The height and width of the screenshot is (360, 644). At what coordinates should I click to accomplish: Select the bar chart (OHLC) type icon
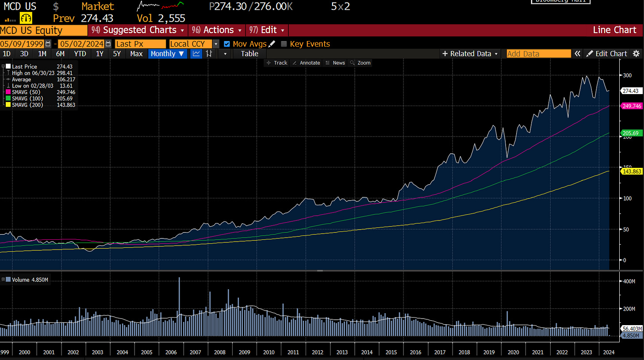[x=210, y=53]
